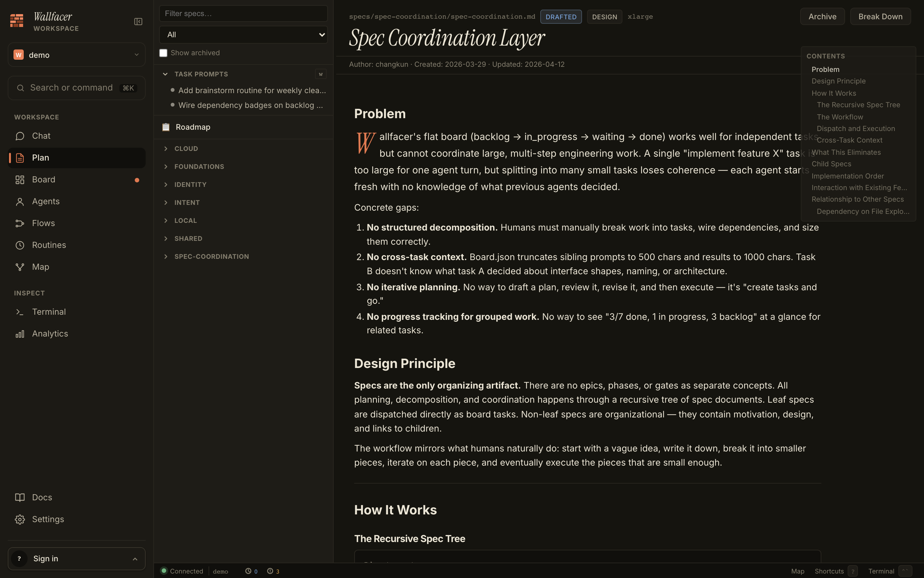This screenshot has width=924, height=578.
Task: Focus the Filter specs input field
Action: point(243,14)
